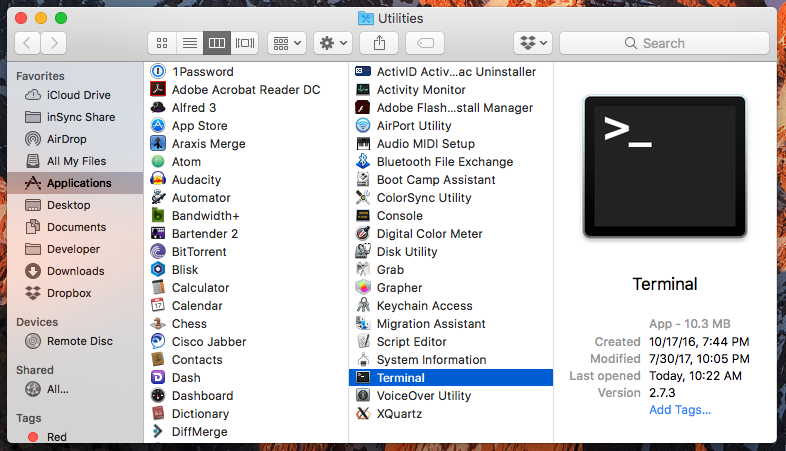The height and width of the screenshot is (451, 786).
Task: Go back in Finder history
Action: (28, 43)
